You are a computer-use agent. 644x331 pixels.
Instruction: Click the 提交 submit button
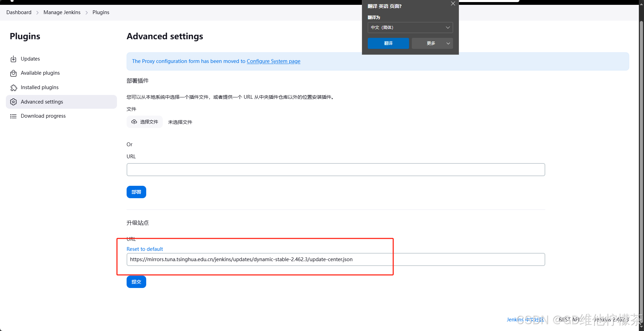coord(136,282)
